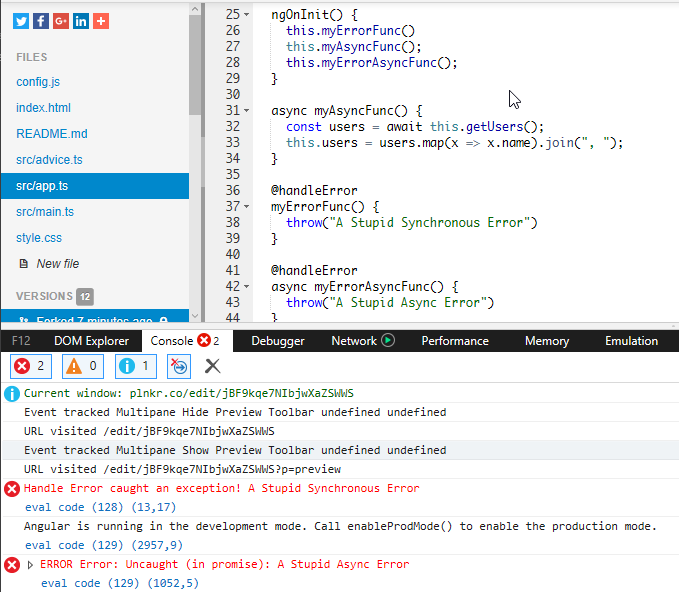Switch to the Memory tab

pos(547,341)
